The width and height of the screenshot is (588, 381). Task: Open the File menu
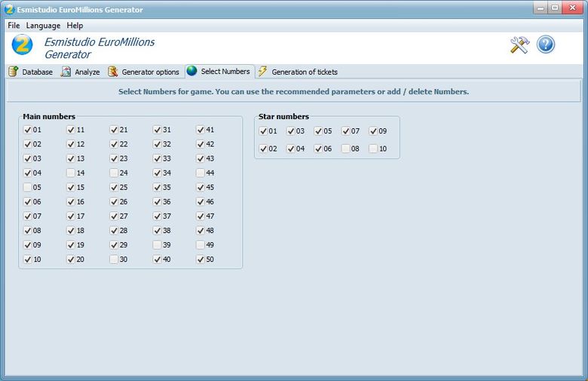pyautogui.click(x=14, y=25)
